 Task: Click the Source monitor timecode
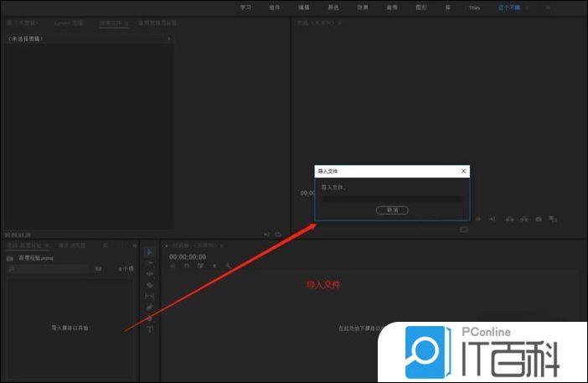[x=18, y=235]
